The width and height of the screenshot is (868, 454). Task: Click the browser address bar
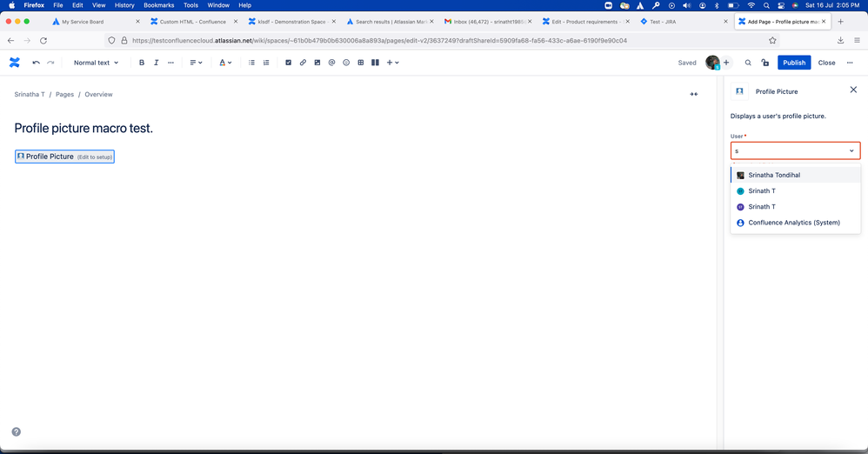click(441, 40)
